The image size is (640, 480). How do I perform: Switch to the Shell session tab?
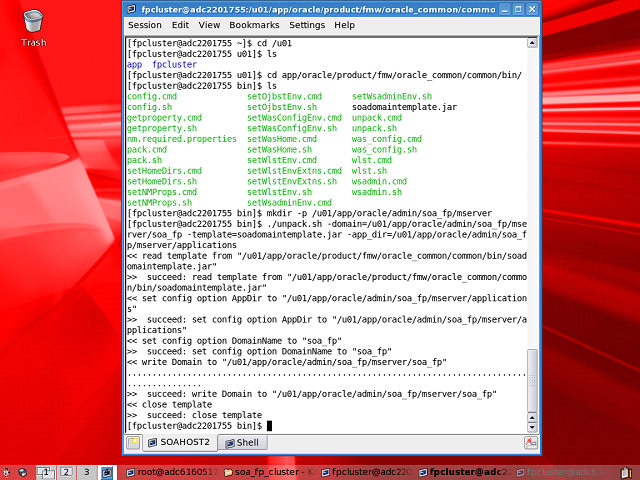point(242,442)
